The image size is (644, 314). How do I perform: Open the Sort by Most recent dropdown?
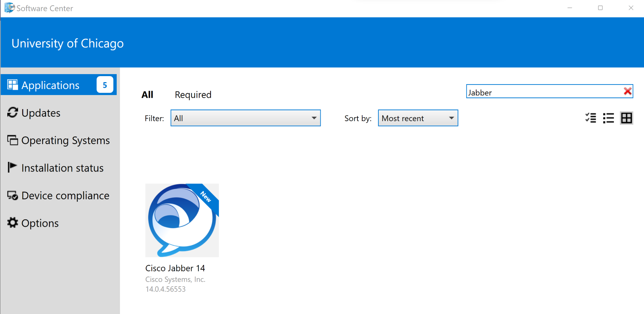418,118
